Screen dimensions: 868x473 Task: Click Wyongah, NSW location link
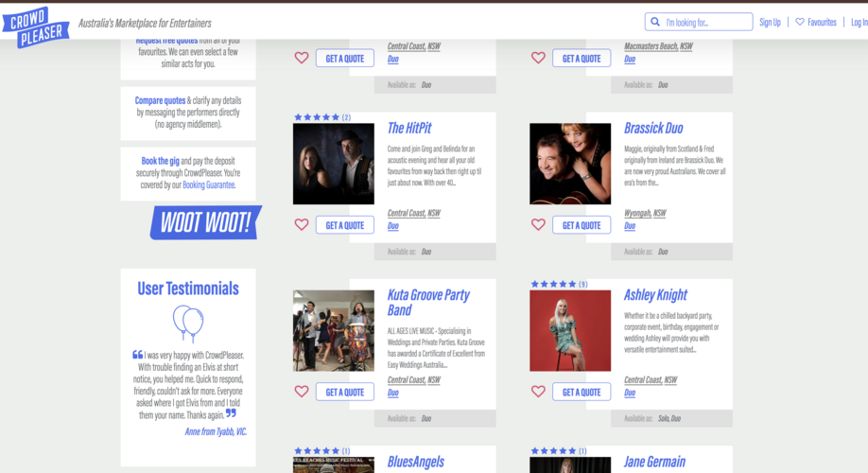pyautogui.click(x=645, y=213)
